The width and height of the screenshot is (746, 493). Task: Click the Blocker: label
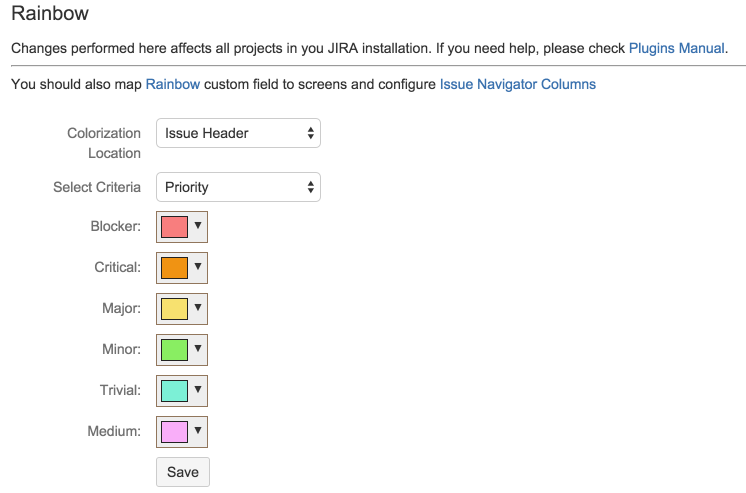116,226
